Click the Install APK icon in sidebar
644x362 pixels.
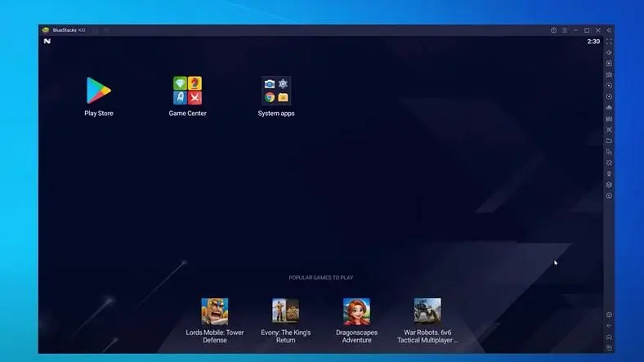pyautogui.click(x=609, y=118)
